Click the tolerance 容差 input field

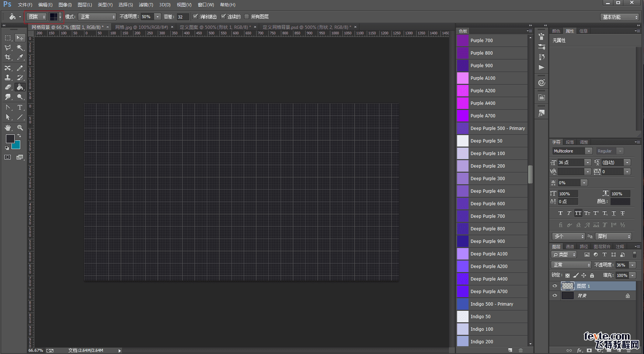pos(182,17)
